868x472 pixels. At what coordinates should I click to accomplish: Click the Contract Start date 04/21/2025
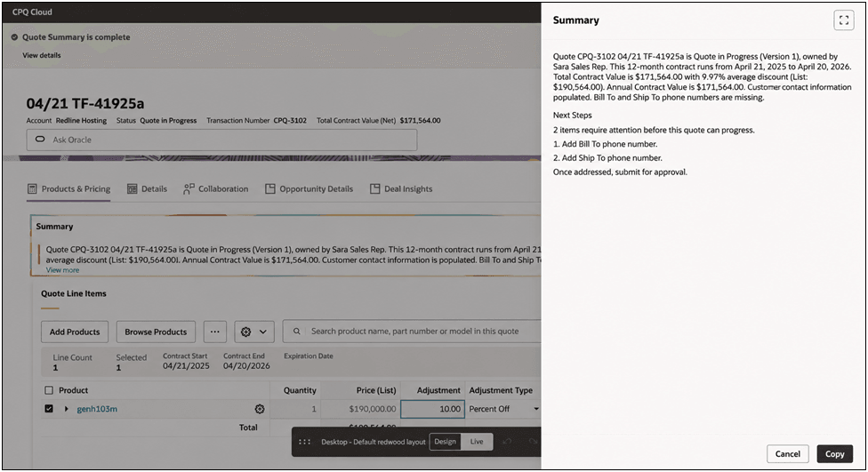[186, 365]
